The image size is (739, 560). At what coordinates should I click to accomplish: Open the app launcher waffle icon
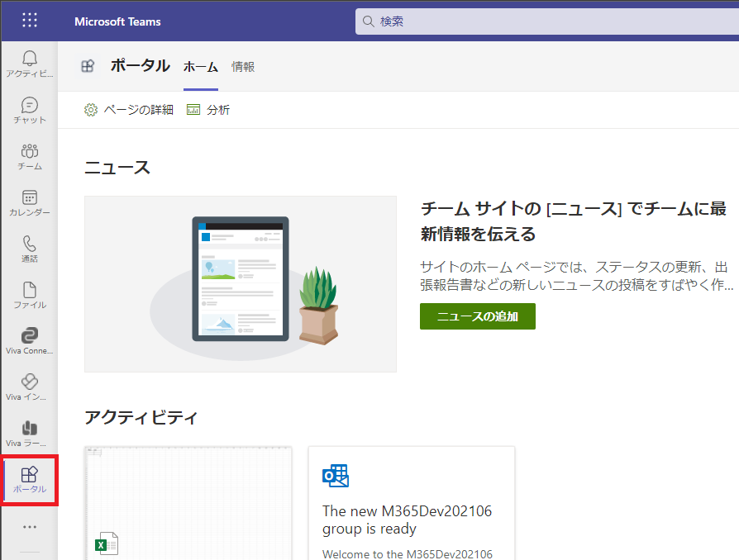pos(30,21)
